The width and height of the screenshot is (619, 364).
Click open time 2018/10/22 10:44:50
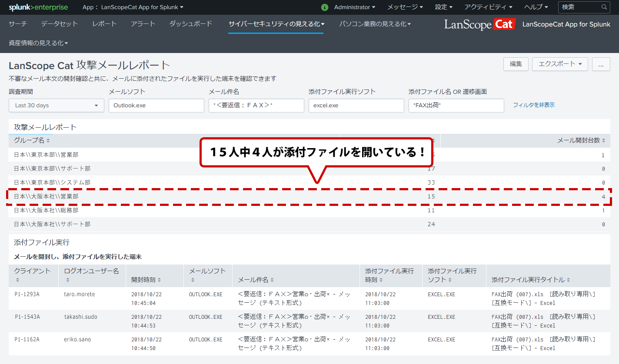pyautogui.click(x=146, y=344)
